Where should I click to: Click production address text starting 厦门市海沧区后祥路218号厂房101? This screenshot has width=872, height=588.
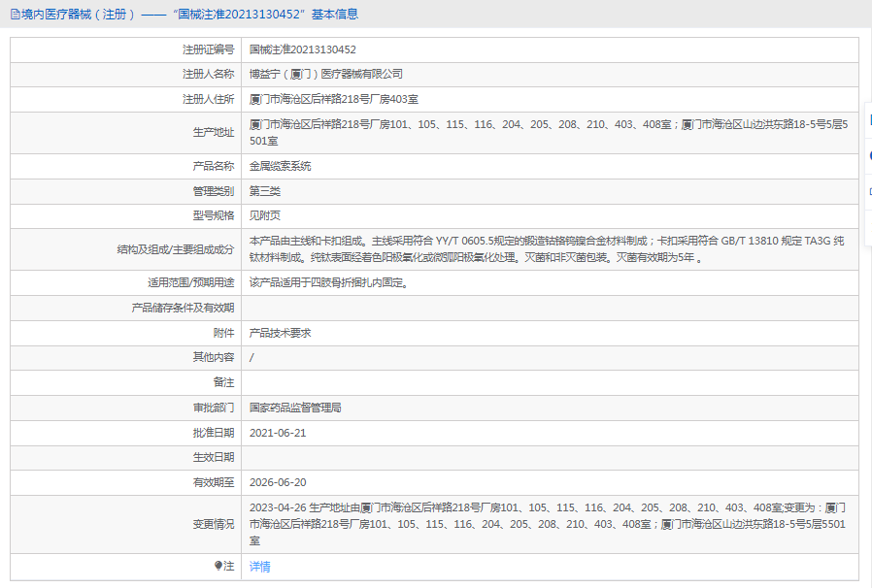[x=549, y=132]
